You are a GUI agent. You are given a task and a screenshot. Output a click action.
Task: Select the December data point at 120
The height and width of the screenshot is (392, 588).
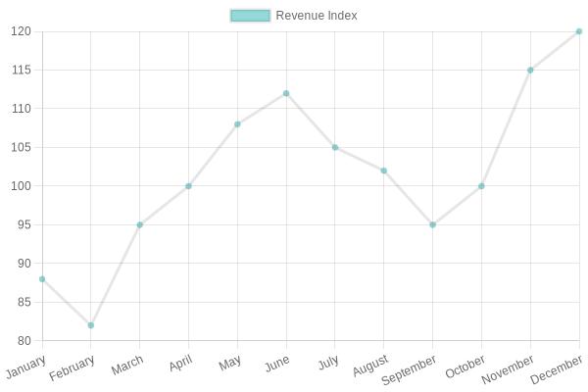578,31
